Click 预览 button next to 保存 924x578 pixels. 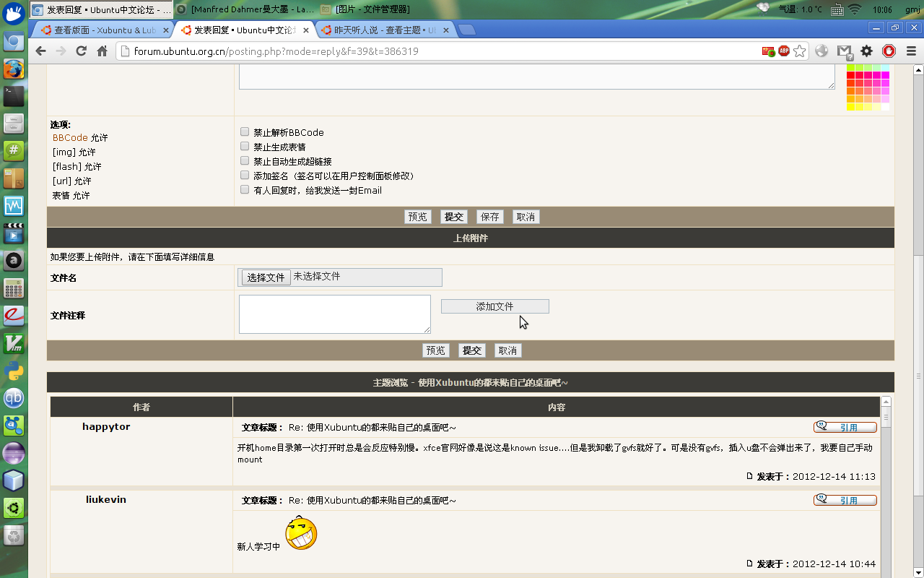[418, 217]
